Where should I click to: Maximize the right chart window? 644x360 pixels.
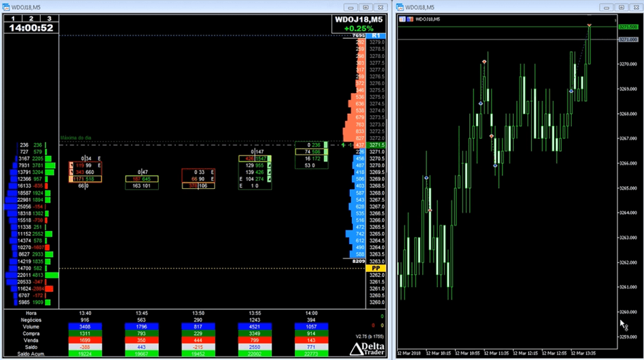point(620,6)
